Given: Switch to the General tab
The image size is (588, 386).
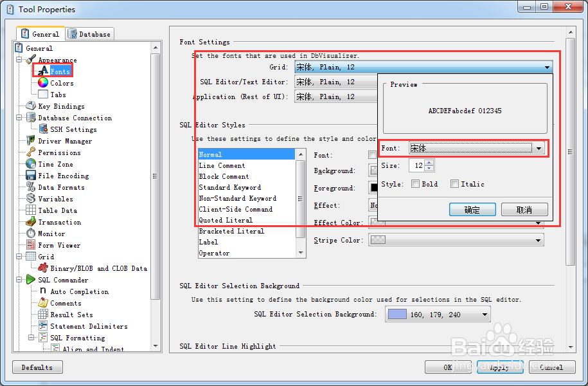Looking at the screenshot, I should click(41, 34).
